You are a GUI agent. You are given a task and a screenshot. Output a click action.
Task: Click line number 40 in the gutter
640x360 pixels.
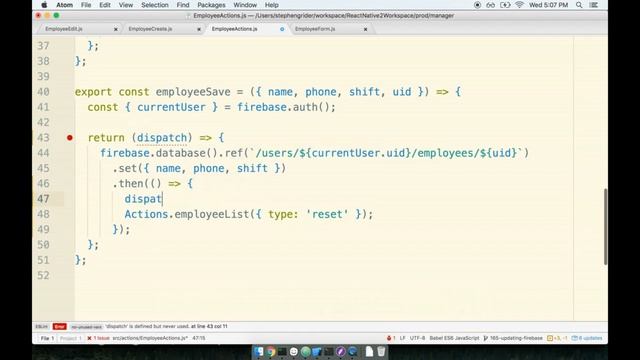[x=43, y=92]
